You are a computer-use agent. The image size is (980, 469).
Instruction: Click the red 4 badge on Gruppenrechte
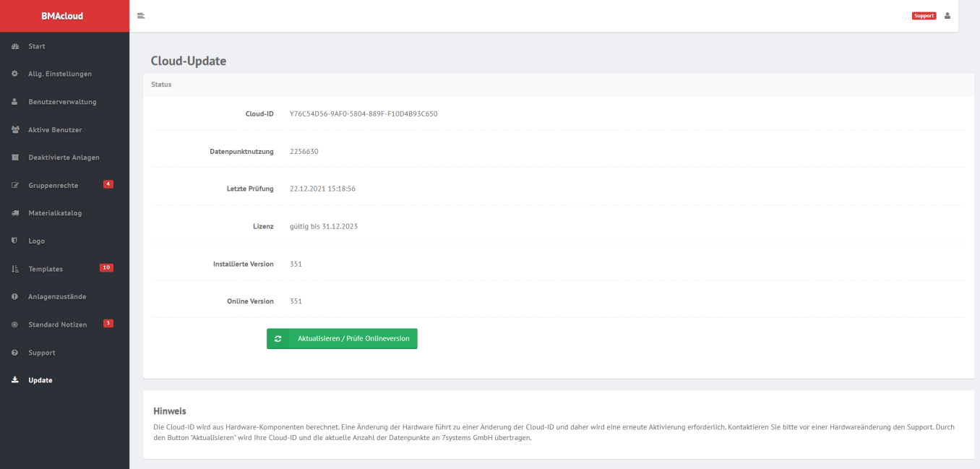click(x=108, y=184)
